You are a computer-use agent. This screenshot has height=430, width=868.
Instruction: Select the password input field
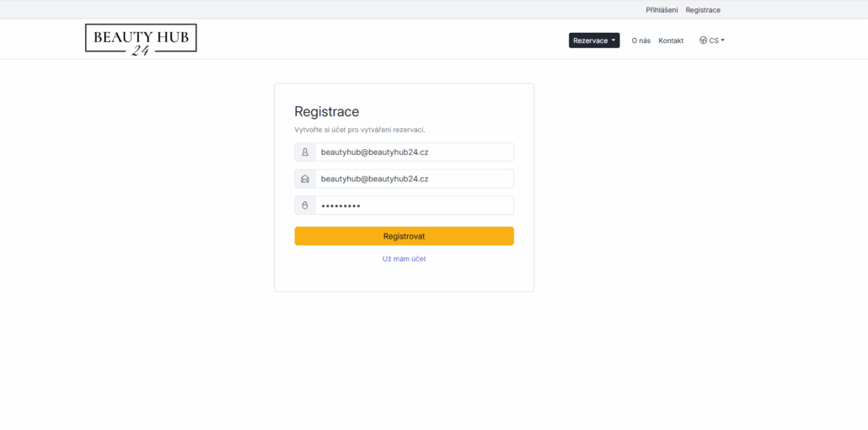(414, 206)
